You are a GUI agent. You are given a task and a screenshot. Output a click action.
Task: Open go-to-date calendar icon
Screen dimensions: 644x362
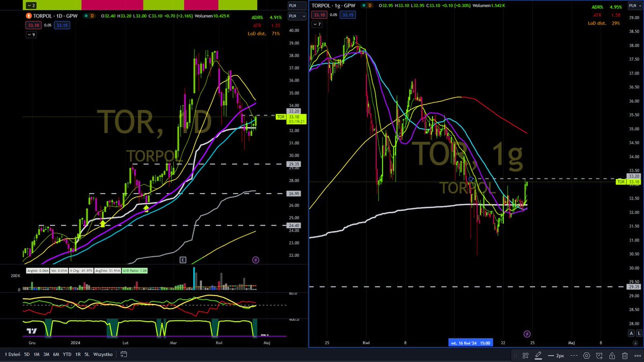(x=123, y=354)
